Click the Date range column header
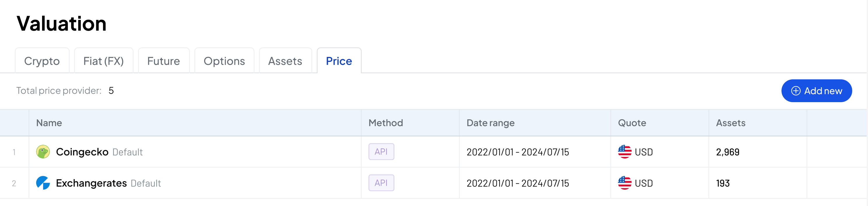This screenshot has height=206, width=868. coord(490,123)
